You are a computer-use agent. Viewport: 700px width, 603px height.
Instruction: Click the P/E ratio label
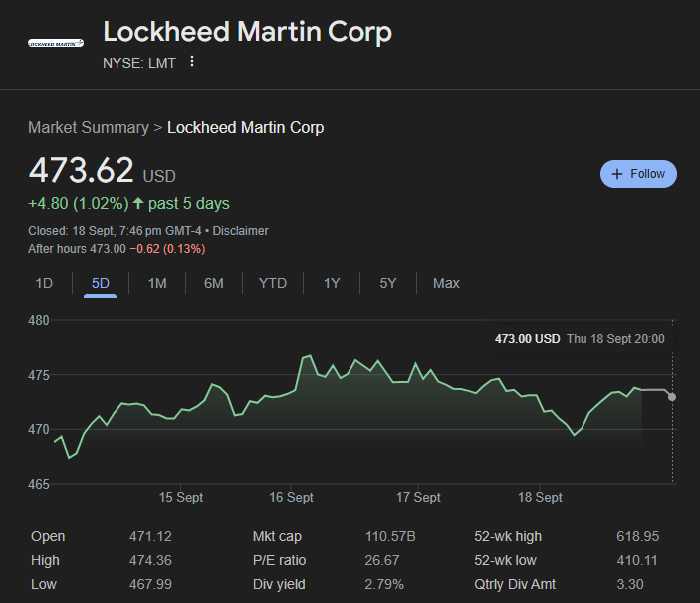[279, 560]
